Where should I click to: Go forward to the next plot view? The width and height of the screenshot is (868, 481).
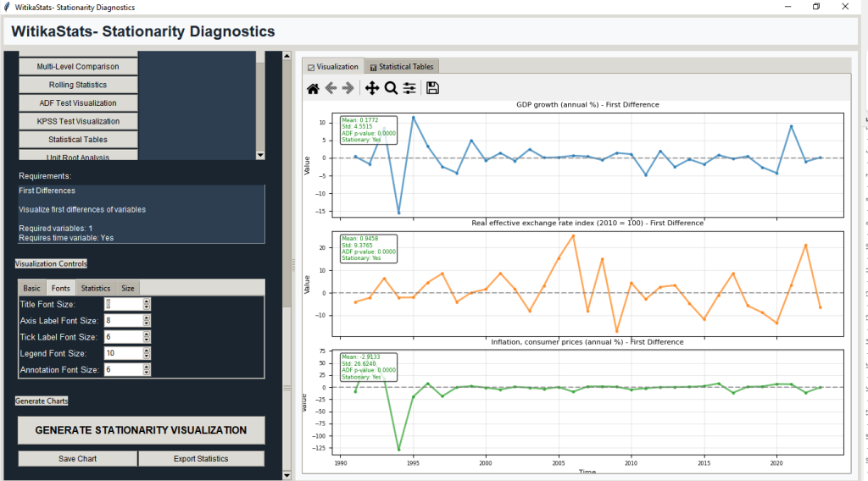click(348, 88)
